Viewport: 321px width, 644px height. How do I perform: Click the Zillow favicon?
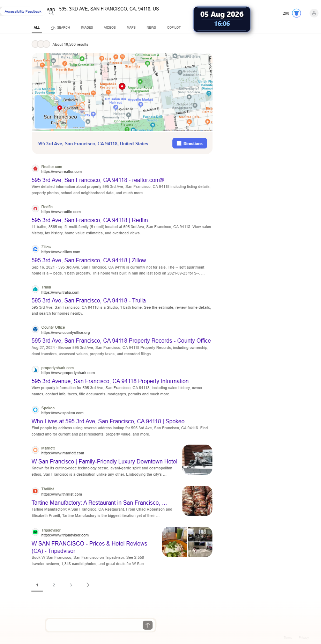pos(35,249)
